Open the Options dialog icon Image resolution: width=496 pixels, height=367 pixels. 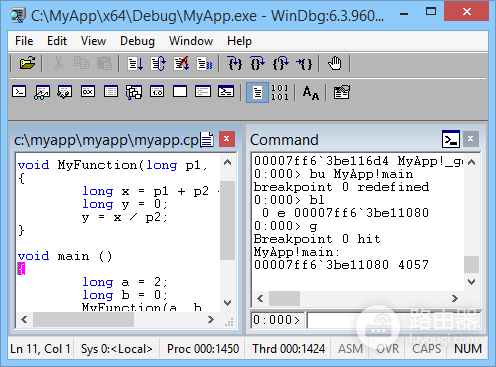[x=342, y=92]
